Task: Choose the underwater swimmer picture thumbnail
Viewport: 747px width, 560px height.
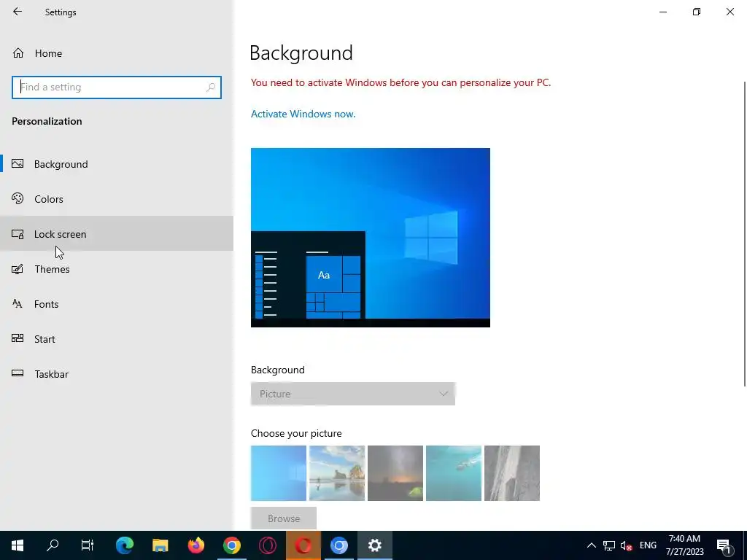Action: coord(454,472)
